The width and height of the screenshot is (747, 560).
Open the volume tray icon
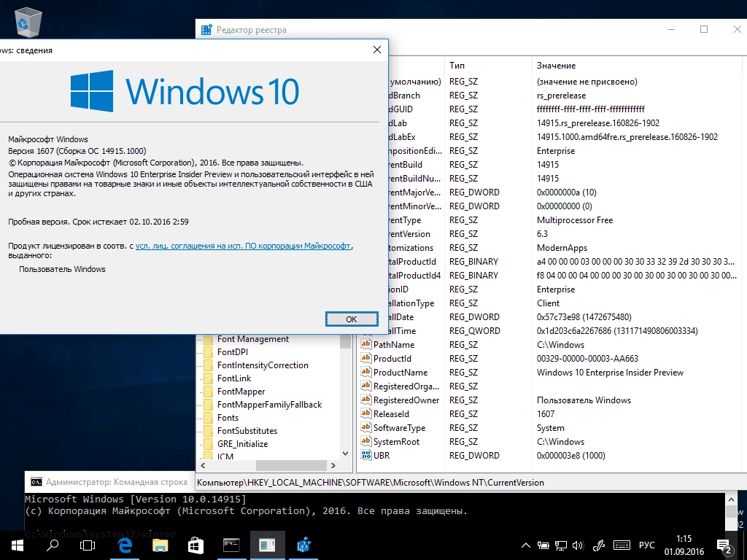coord(578,545)
